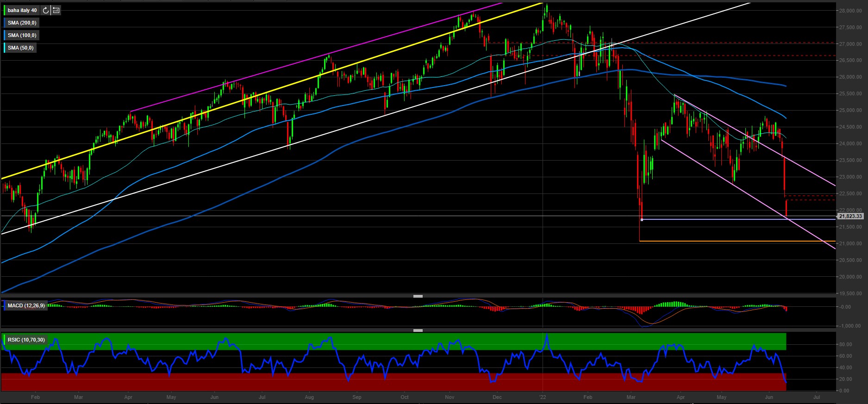Click the 21,000.00 price axis label
The width and height of the screenshot is (868, 404).
(851, 243)
